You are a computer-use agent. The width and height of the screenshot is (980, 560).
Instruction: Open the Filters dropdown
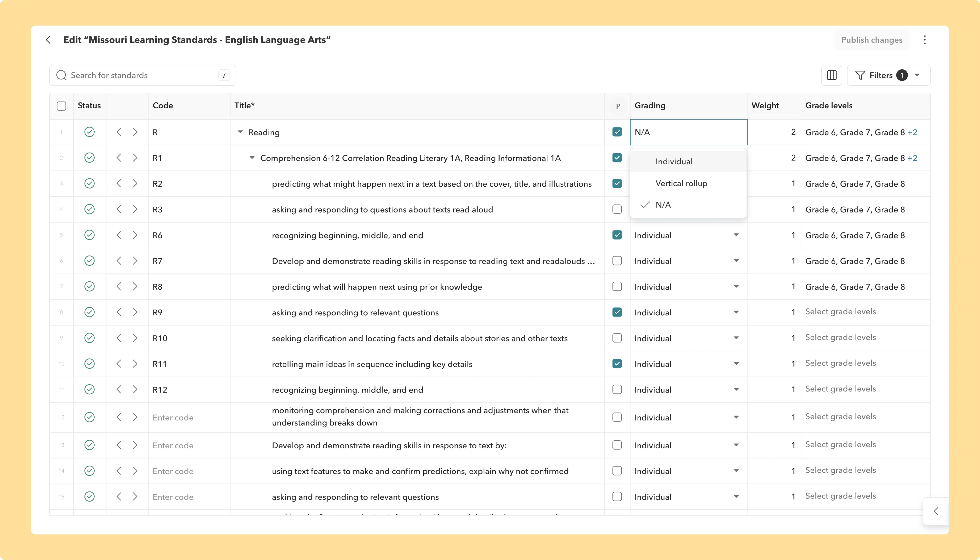tap(889, 75)
